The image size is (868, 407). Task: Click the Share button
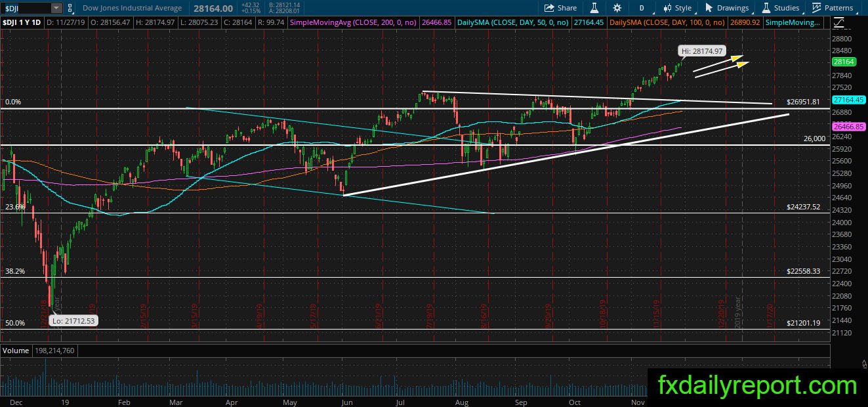point(561,8)
